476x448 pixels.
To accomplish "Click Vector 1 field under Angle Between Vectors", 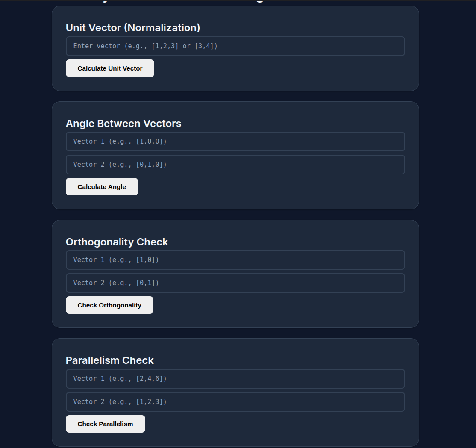I will (235, 141).
